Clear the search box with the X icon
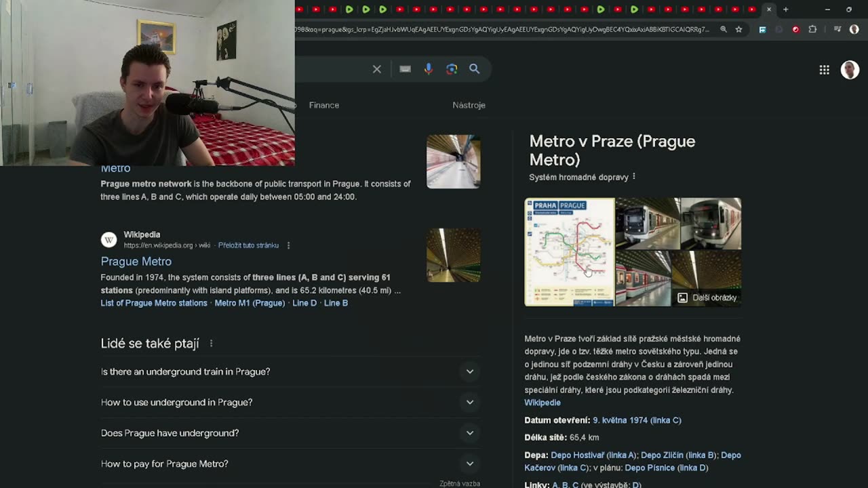The height and width of the screenshot is (488, 868). pos(377,69)
